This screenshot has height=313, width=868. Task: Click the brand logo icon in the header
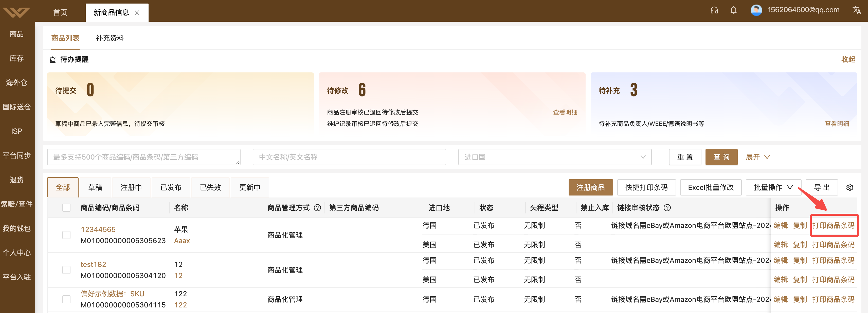16,13
